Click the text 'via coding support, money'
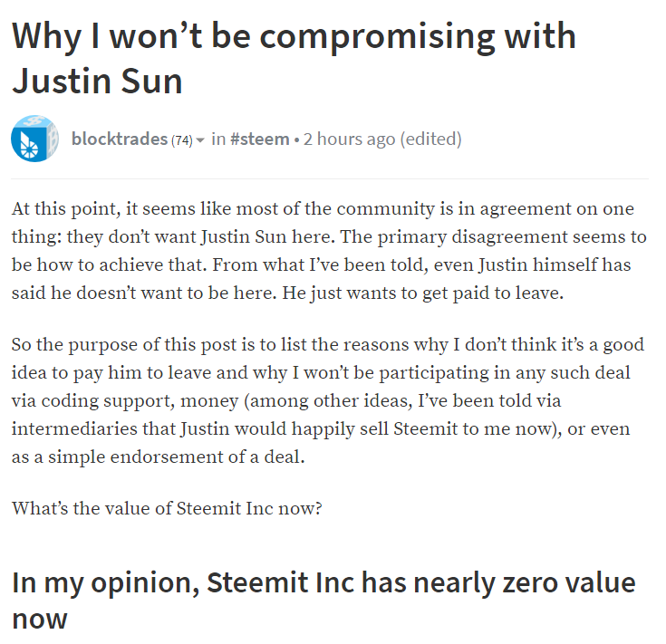 coord(125,400)
